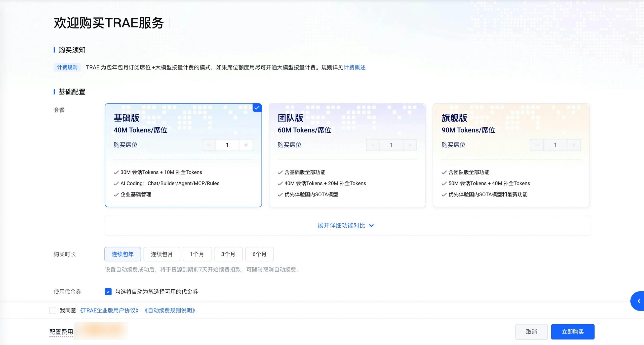Choose 3个月 purchase duration

[228, 254]
